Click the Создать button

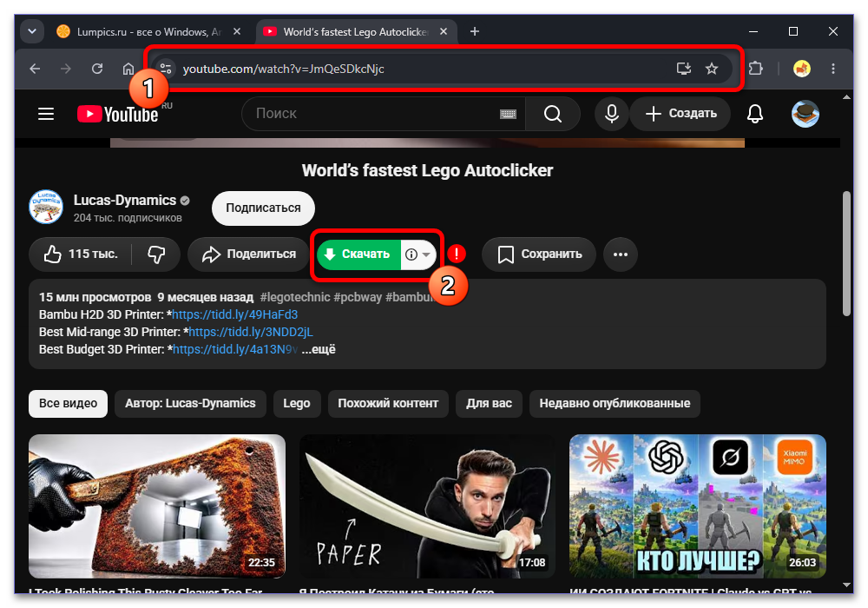681,114
